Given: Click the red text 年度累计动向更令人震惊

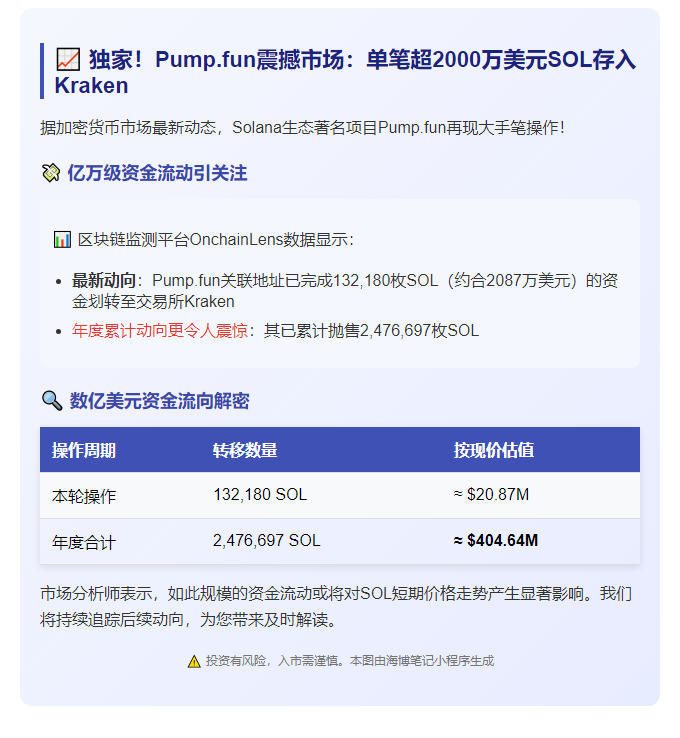Looking at the screenshot, I should (160, 330).
